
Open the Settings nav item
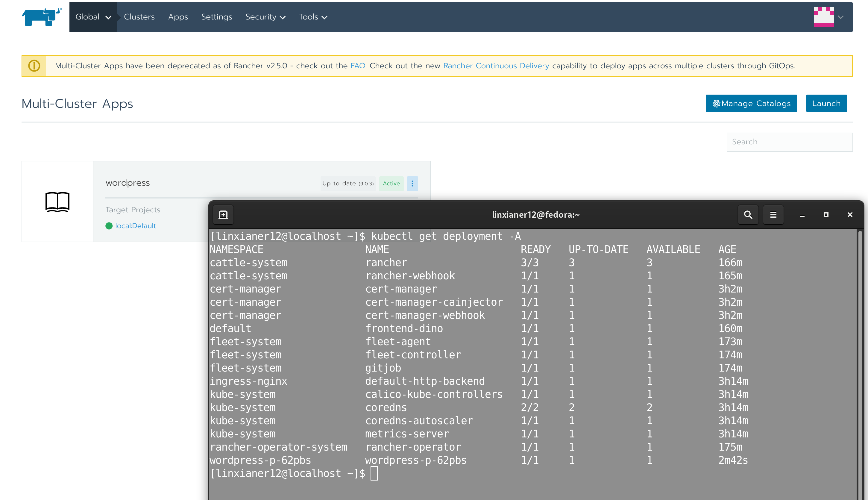(216, 17)
